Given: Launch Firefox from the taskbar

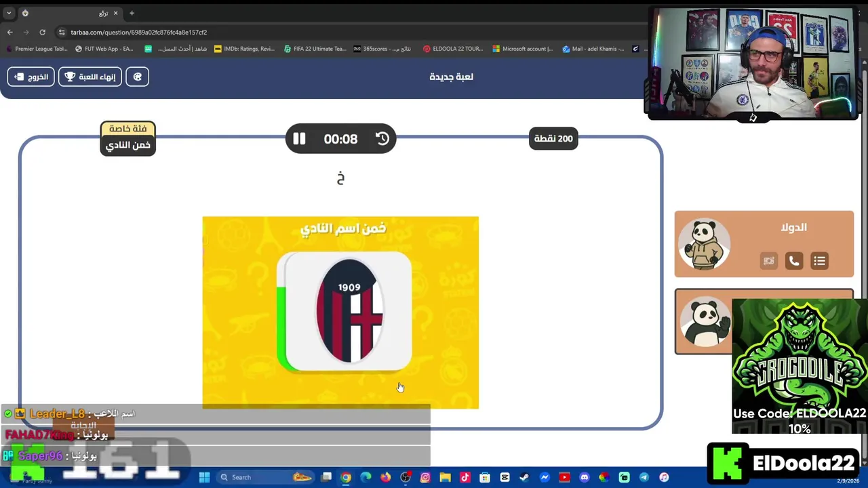Looking at the screenshot, I should tap(385, 477).
